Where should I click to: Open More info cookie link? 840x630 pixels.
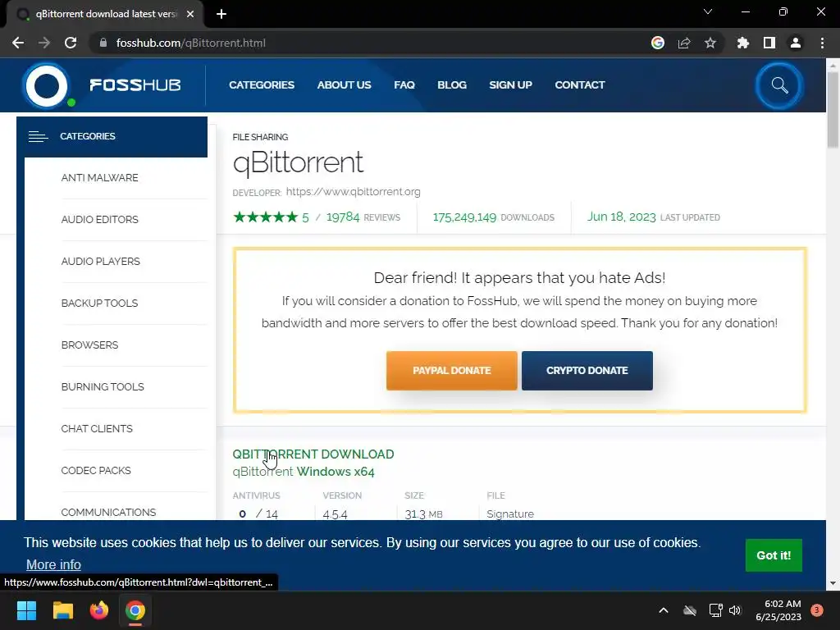click(x=53, y=564)
